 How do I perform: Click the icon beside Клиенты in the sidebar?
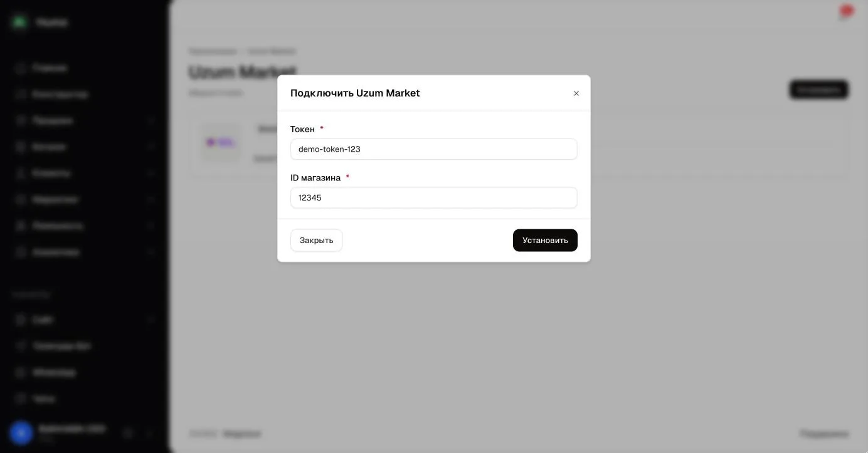[21, 173]
